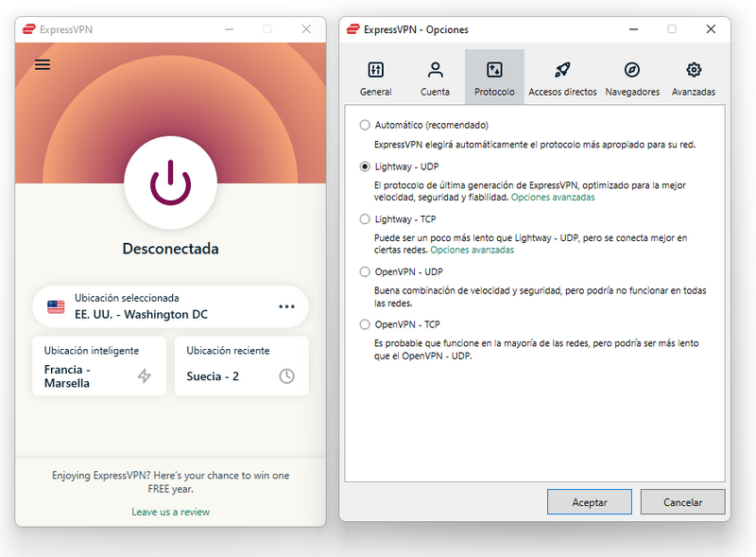Screen dimensions: 756x557
Task: Minimize the main ExpressVPN window
Action: (x=229, y=29)
